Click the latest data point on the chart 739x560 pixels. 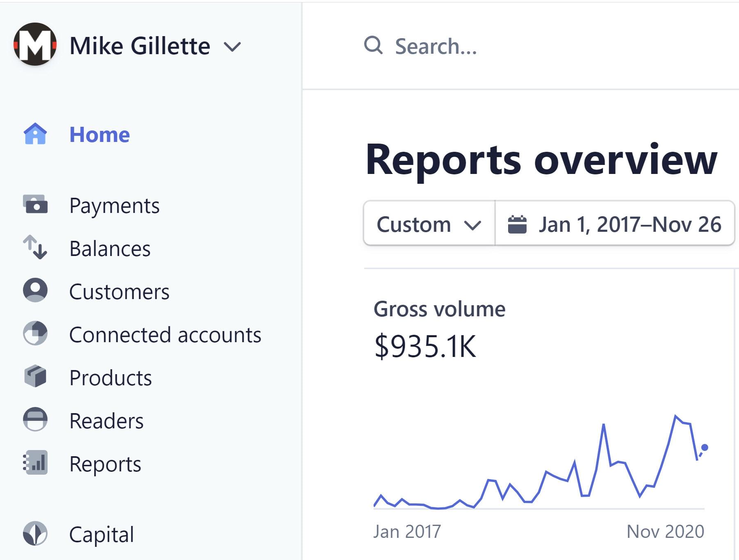pyautogui.click(x=705, y=447)
